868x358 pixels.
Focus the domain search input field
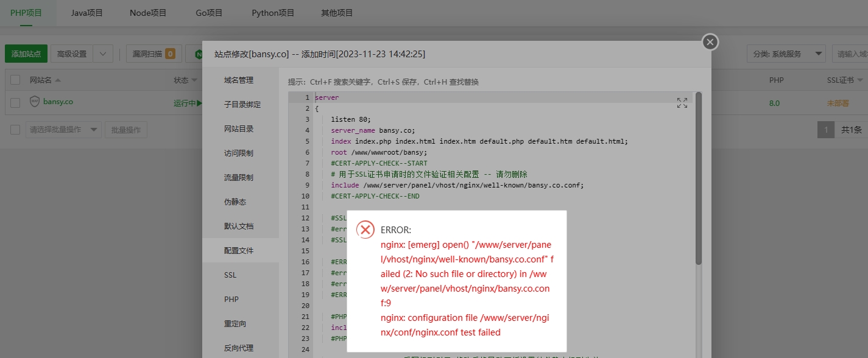coord(850,54)
